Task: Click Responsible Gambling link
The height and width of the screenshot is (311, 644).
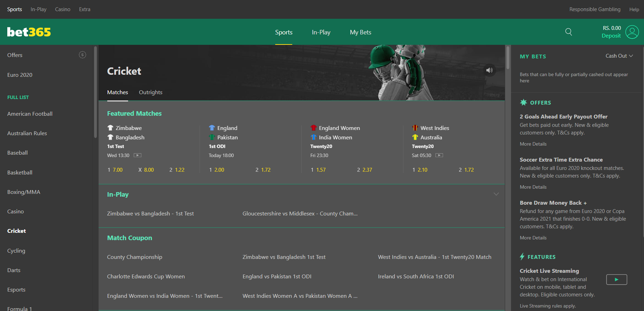Action: coord(595,9)
